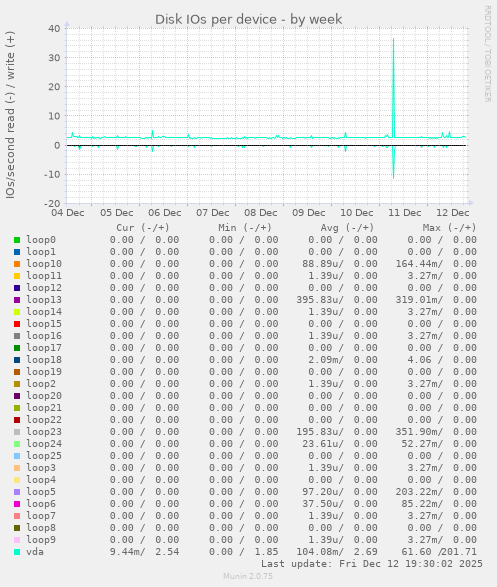Click the 'loop3' legend label
The image size is (497, 587).
(x=41, y=468)
